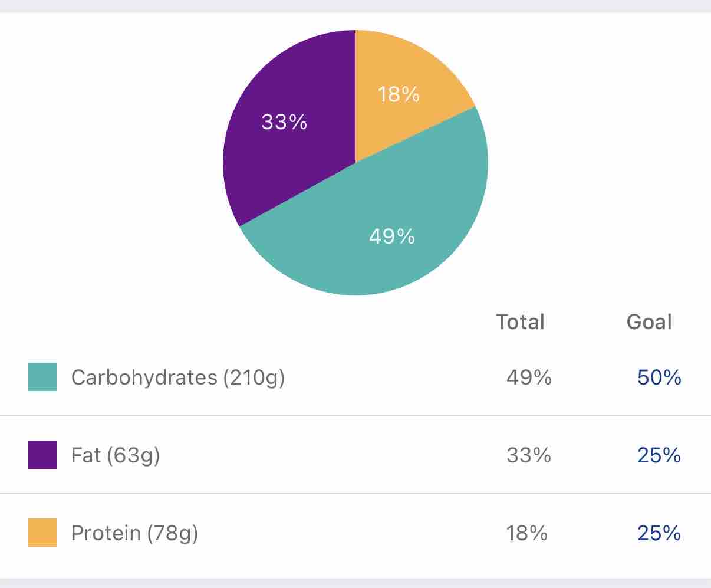The height and width of the screenshot is (588, 711).
Task: Select the Protein (78g) label
Action: tap(134, 533)
